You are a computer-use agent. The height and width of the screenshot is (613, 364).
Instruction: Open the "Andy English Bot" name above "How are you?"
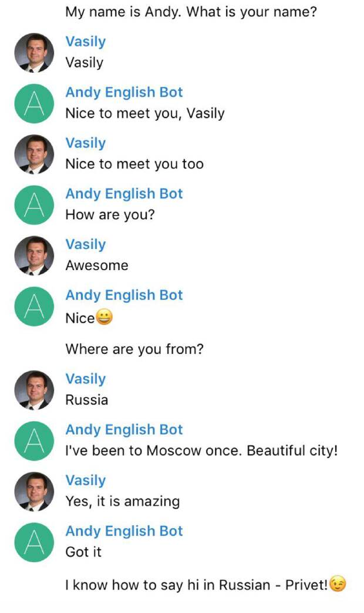(124, 194)
